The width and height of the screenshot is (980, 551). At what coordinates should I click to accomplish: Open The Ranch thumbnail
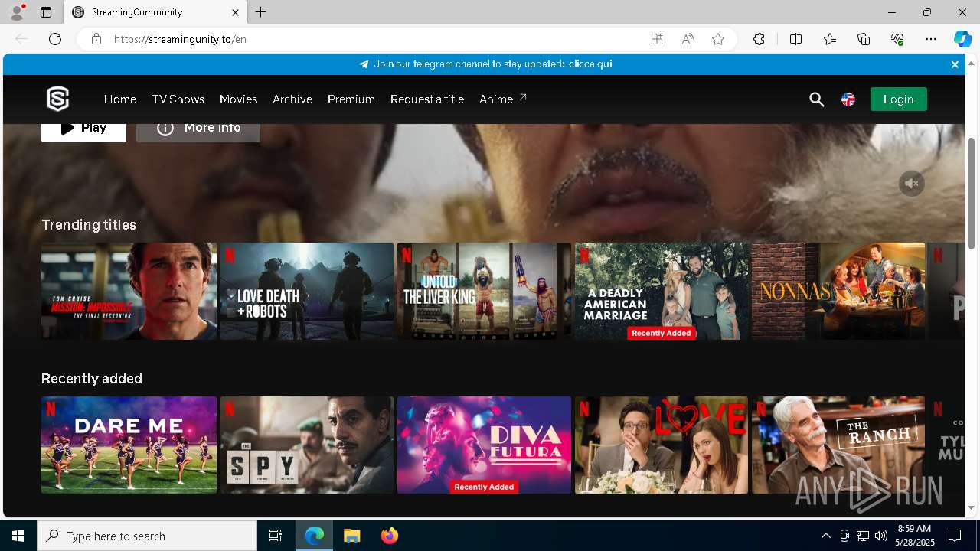tap(838, 445)
